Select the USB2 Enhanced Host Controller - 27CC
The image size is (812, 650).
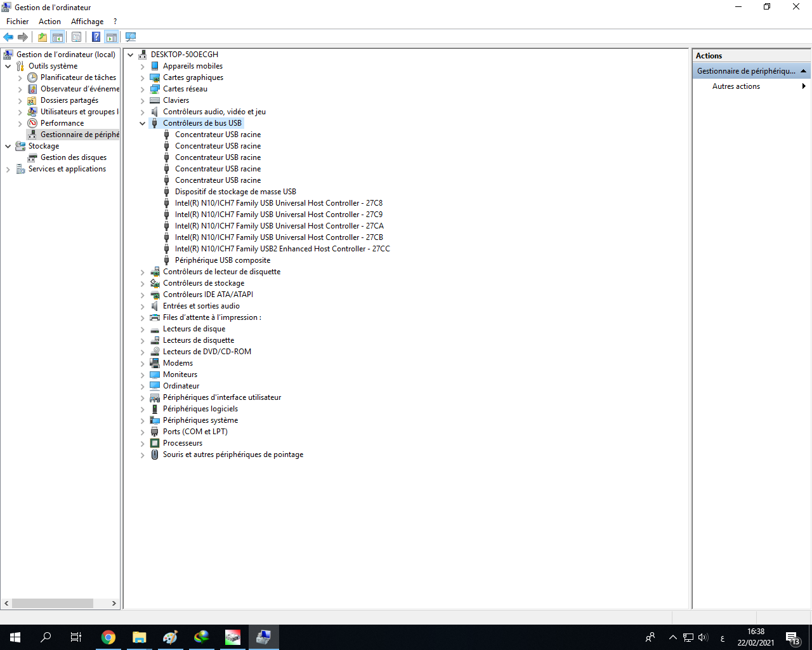click(282, 249)
